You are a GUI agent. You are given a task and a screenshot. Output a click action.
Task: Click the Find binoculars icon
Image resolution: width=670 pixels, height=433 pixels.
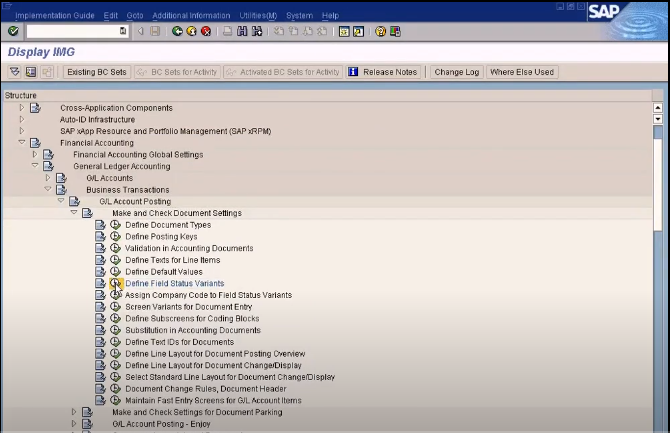click(242, 31)
